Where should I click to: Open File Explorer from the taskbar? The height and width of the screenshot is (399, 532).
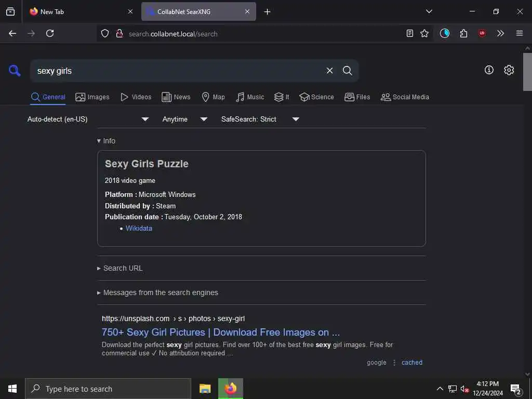point(205,389)
